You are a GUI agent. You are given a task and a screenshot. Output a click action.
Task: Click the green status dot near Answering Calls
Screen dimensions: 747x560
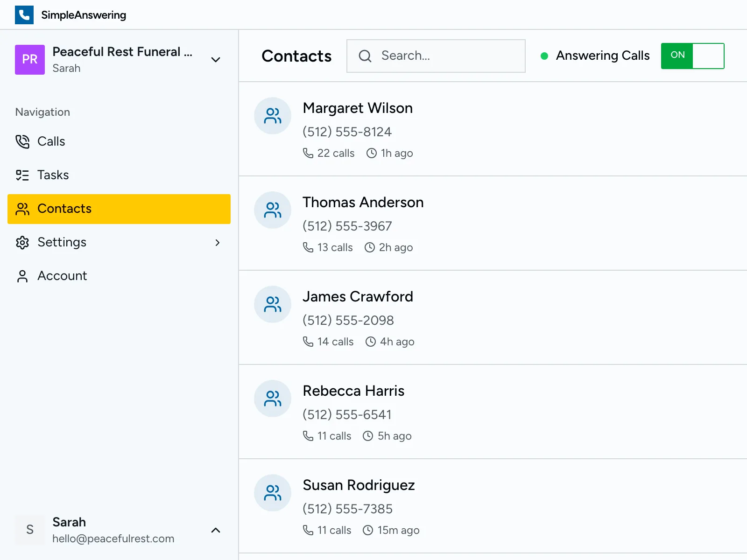(x=544, y=56)
